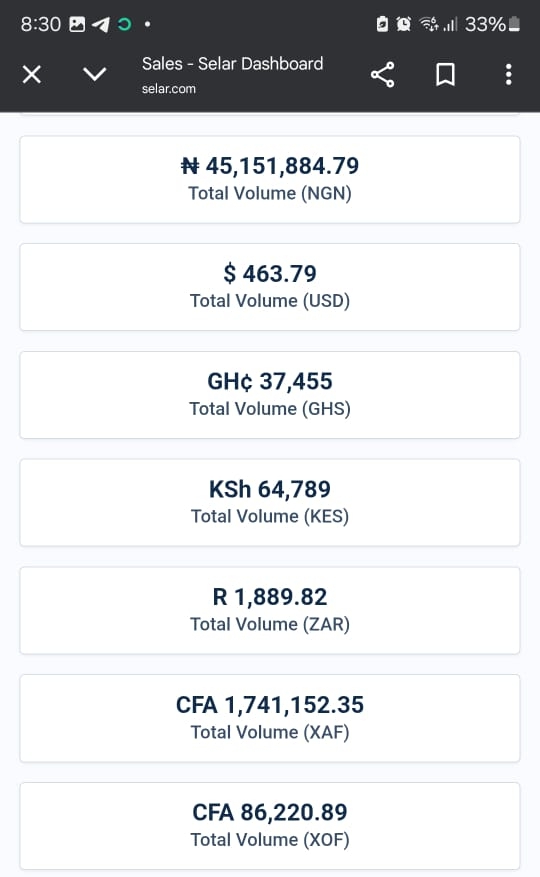The width and height of the screenshot is (540, 877).
Task: Tap the R 1,889.82 ZAR card
Action: click(270, 610)
